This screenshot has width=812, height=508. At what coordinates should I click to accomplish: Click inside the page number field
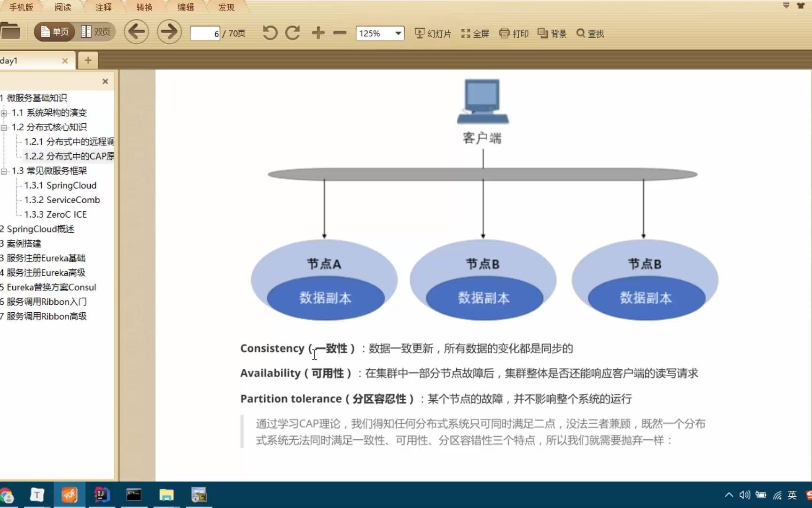pos(204,33)
